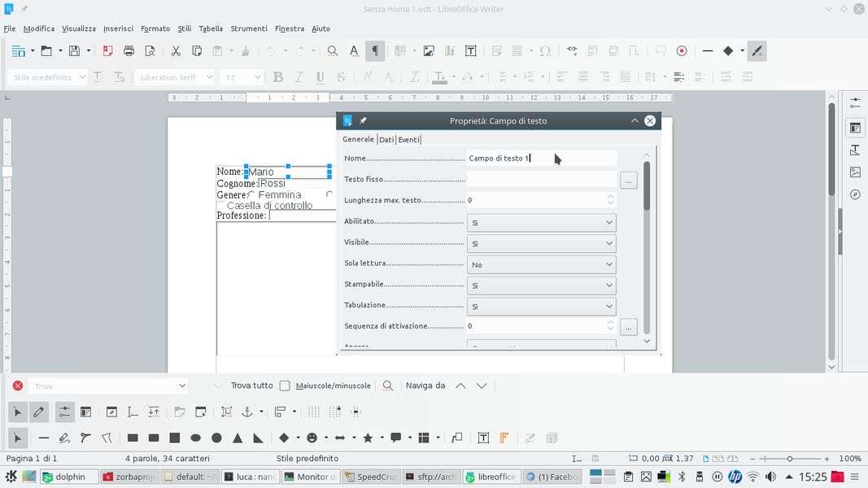This screenshot has width=868, height=488.
Task: Open the Abilitato dropdown
Action: [x=541, y=222]
